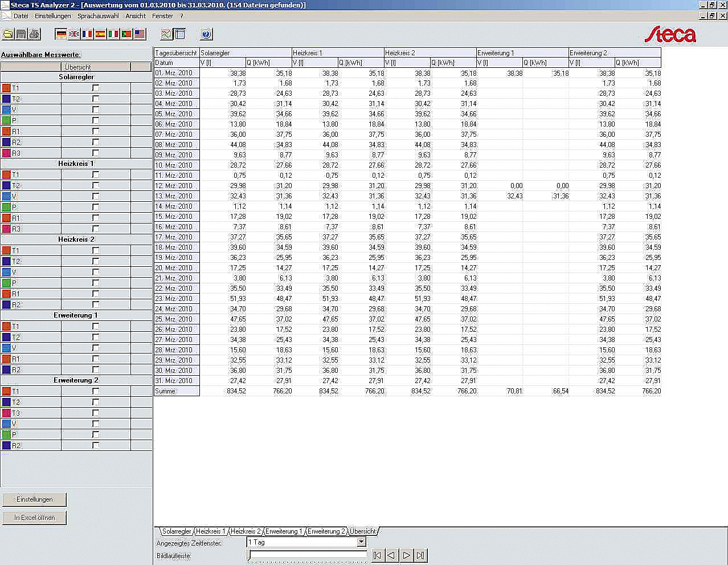Enable the Solarregler R3 checkbox
The height and width of the screenshot is (565, 728).
point(96,153)
